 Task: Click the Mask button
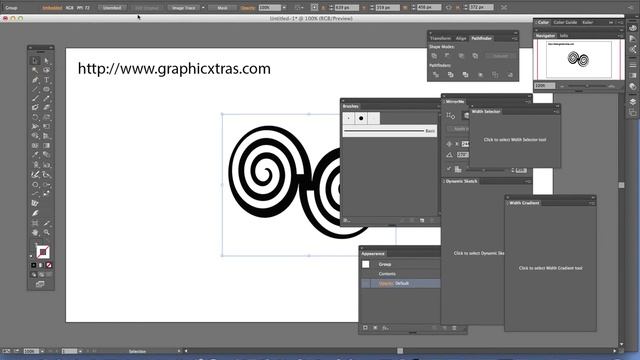tap(222, 8)
